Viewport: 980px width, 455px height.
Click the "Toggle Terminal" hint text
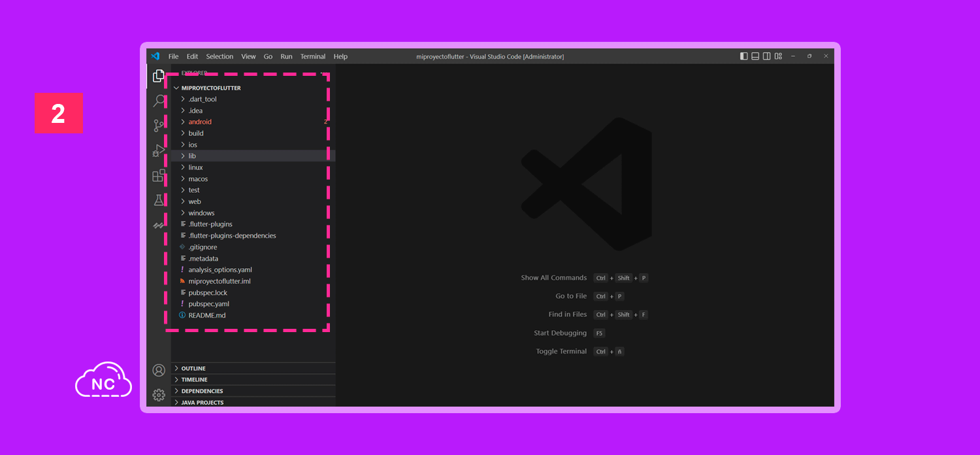[562, 351]
